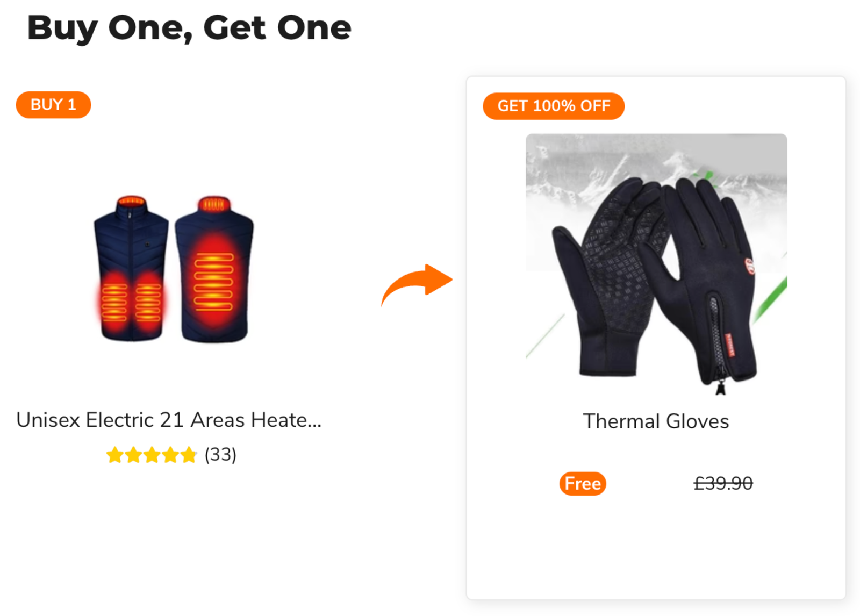This screenshot has width=860, height=616.
Task: Click the red logo on the glove
Action: (749, 265)
